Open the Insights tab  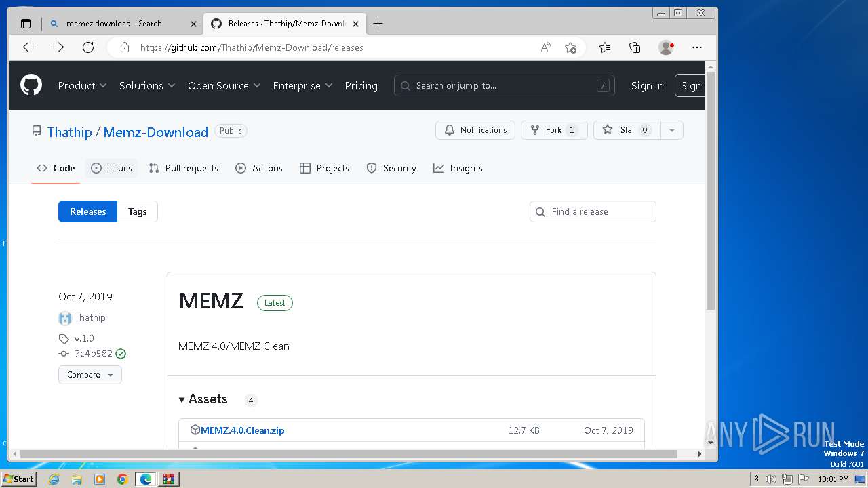[458, 168]
